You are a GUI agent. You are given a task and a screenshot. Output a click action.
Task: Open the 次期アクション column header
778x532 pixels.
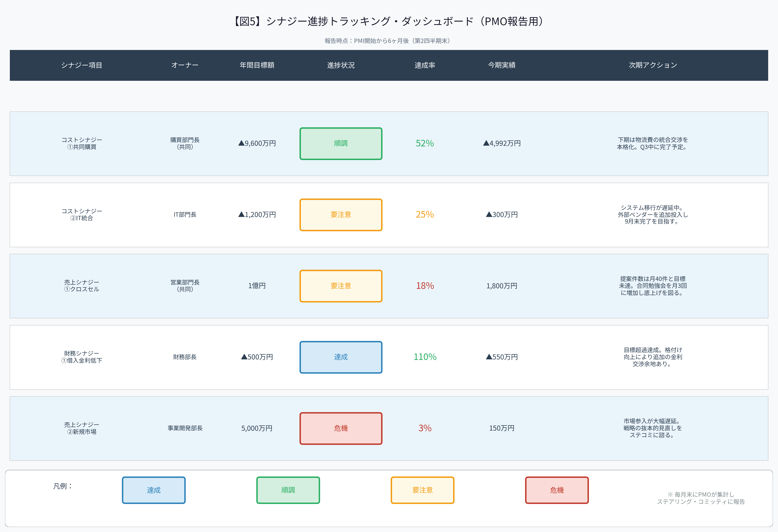[652, 65]
